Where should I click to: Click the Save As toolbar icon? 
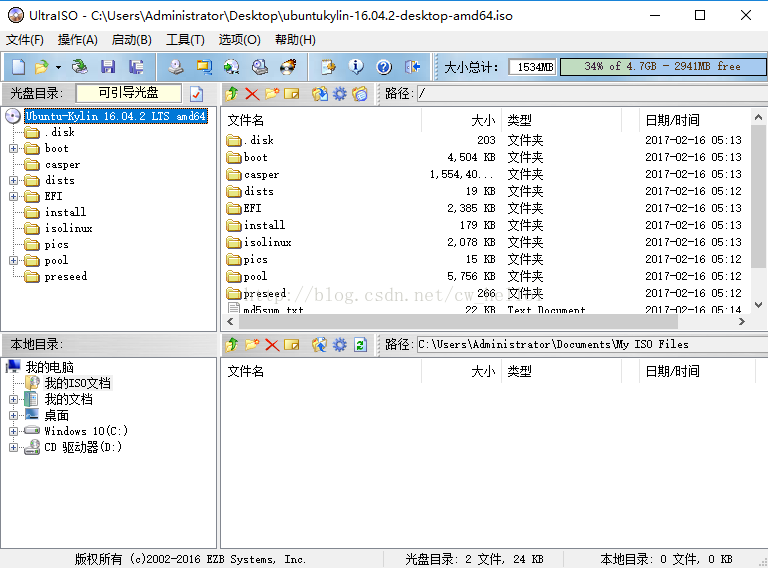[136, 67]
